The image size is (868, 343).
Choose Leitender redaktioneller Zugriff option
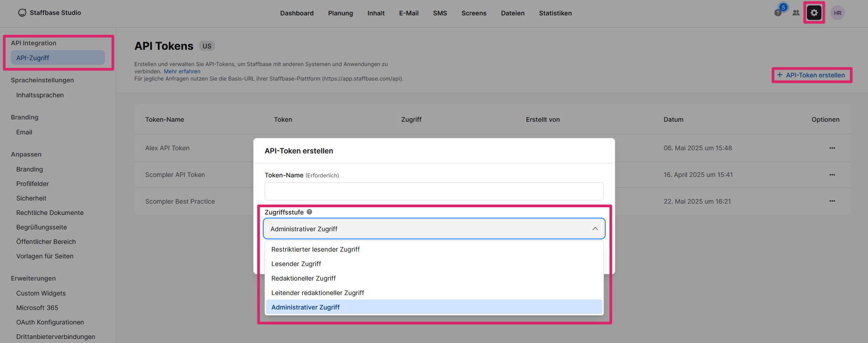tap(318, 293)
